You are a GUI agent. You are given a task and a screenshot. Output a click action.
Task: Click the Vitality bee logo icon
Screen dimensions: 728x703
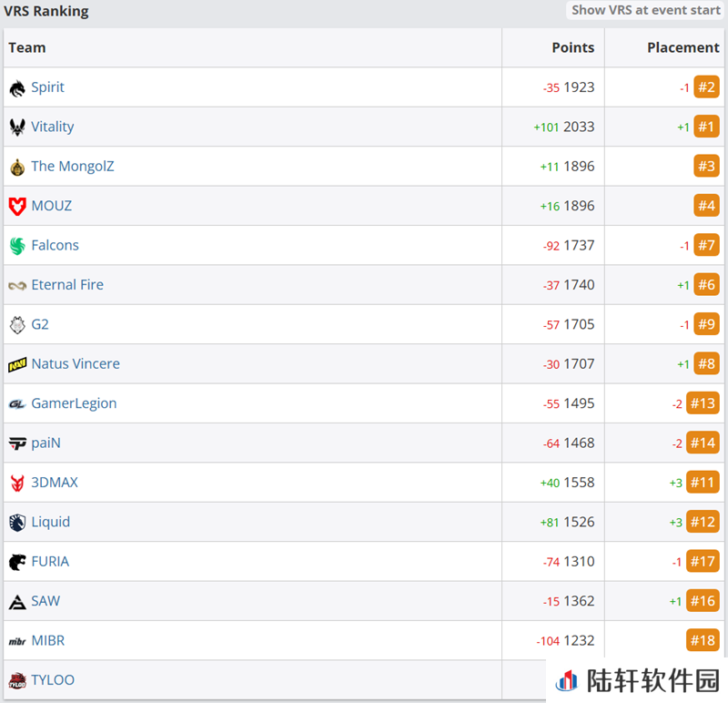[17, 127]
